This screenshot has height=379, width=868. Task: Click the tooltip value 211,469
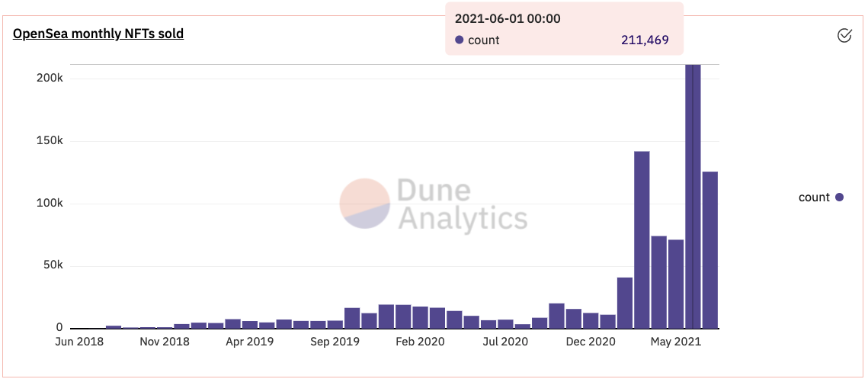coord(645,40)
